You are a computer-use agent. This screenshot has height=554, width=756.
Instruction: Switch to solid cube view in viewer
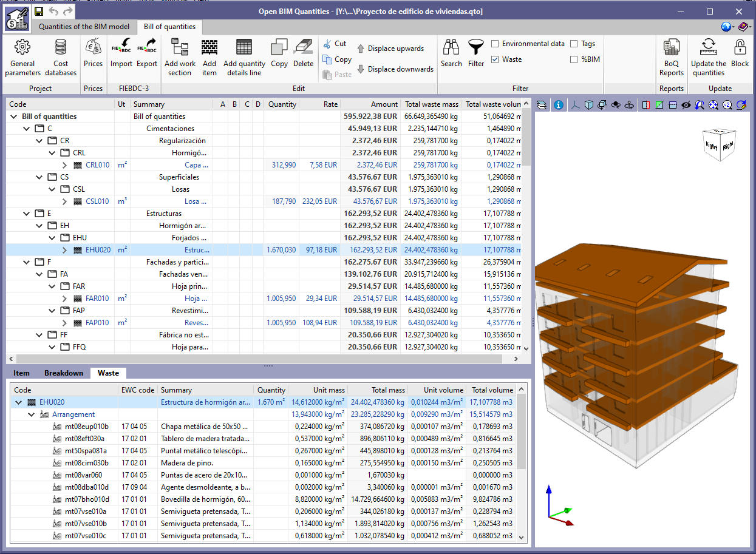pos(589,105)
